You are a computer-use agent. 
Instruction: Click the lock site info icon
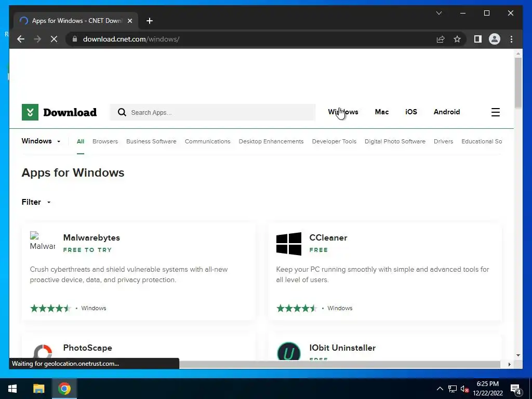[x=75, y=39]
